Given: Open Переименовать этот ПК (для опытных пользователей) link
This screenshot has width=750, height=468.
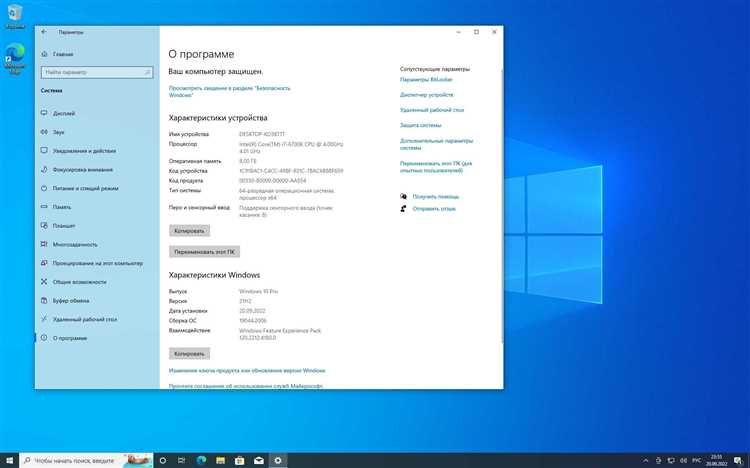Looking at the screenshot, I should tap(436, 167).
